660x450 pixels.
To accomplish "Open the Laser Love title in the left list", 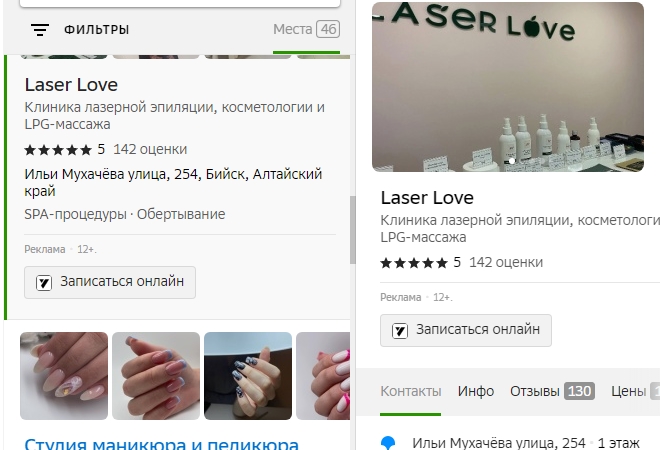I will point(71,85).
